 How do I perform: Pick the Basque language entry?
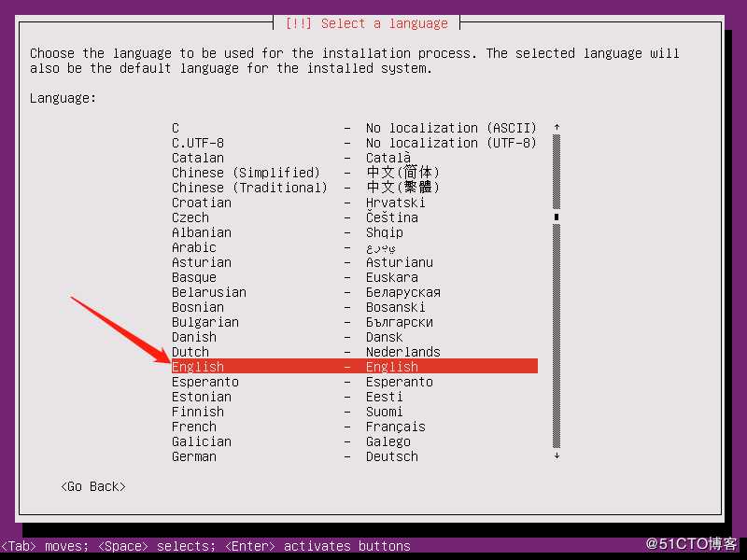pyautogui.click(x=355, y=277)
